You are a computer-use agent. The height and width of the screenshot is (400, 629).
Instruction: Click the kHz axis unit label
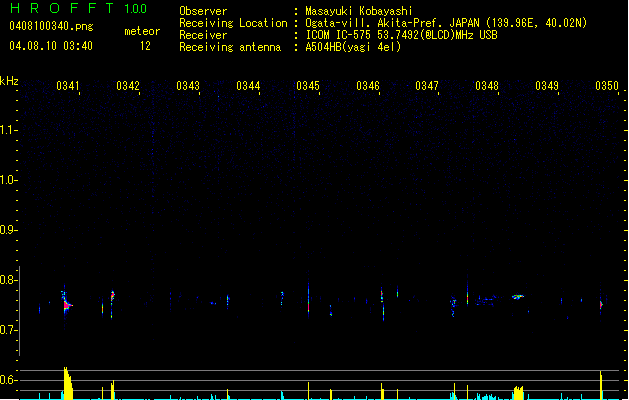click(x=9, y=81)
